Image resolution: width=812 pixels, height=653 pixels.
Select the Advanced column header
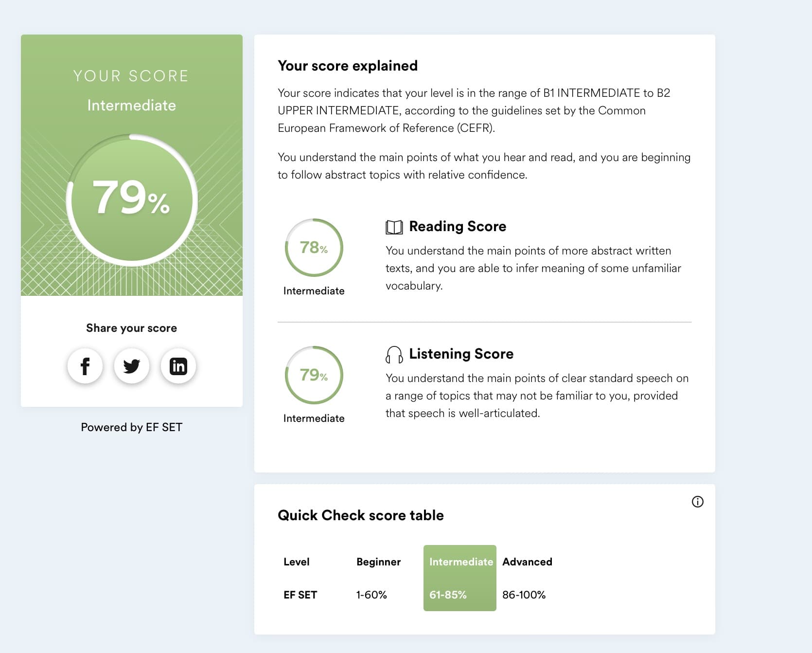click(527, 562)
